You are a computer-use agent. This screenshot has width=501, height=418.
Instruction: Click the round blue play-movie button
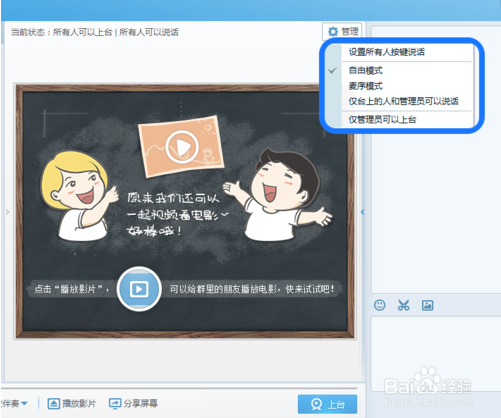(139, 289)
